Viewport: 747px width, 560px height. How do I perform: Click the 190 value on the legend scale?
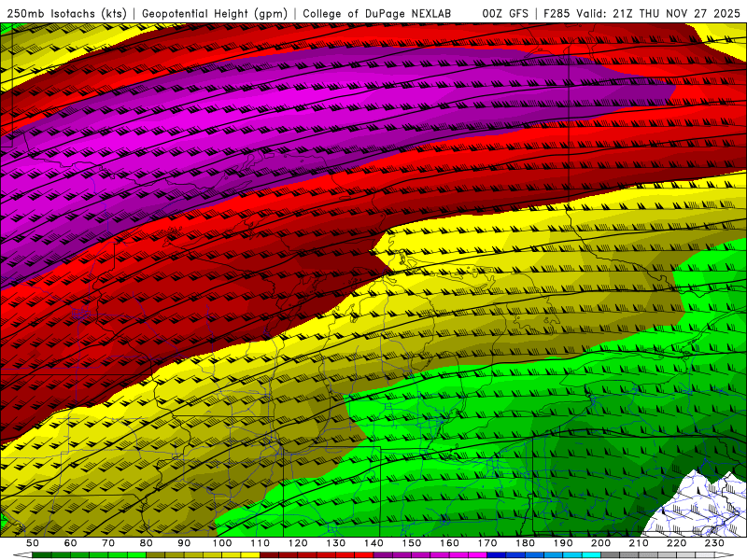[x=563, y=543]
